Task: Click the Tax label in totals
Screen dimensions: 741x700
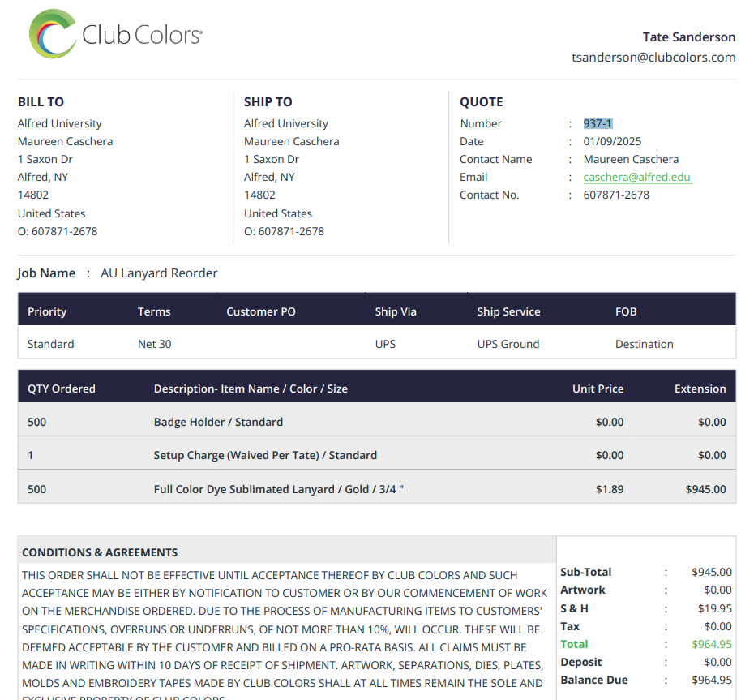Action: coord(570,626)
